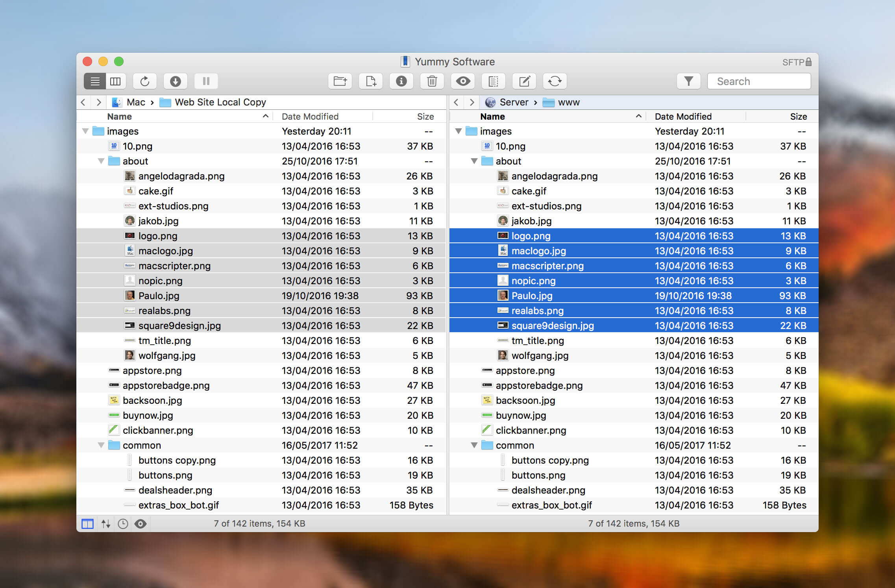
Task: Sort local pane by Date Modified
Action: 310,116
